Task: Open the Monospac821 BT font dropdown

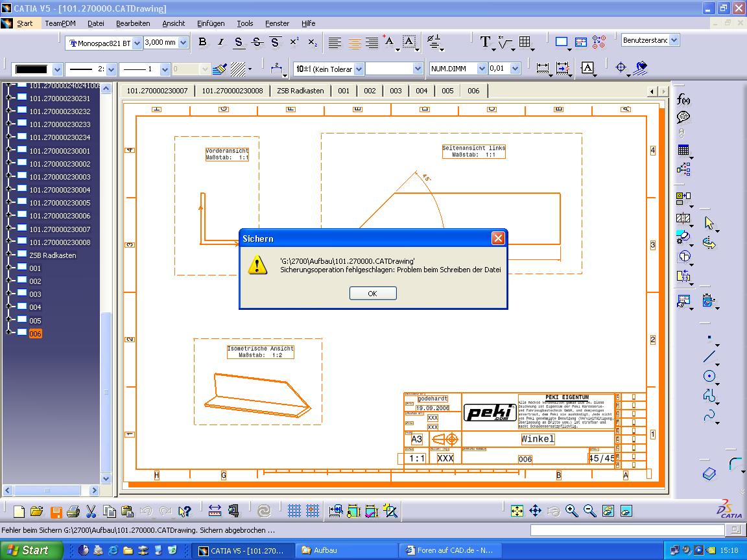Action: [137, 43]
